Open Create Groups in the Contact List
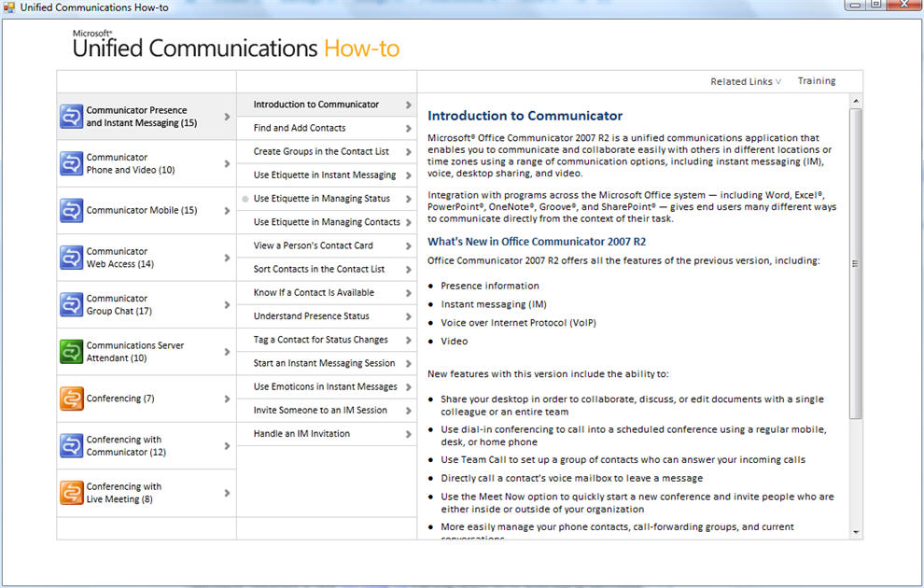This screenshot has height=588, width=924. point(321,151)
